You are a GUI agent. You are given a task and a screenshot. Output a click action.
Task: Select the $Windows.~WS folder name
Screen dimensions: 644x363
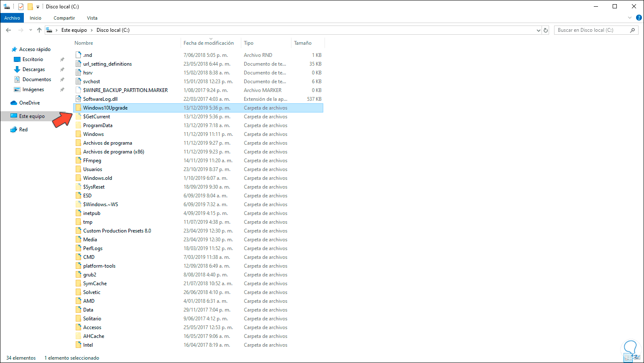pyautogui.click(x=100, y=205)
